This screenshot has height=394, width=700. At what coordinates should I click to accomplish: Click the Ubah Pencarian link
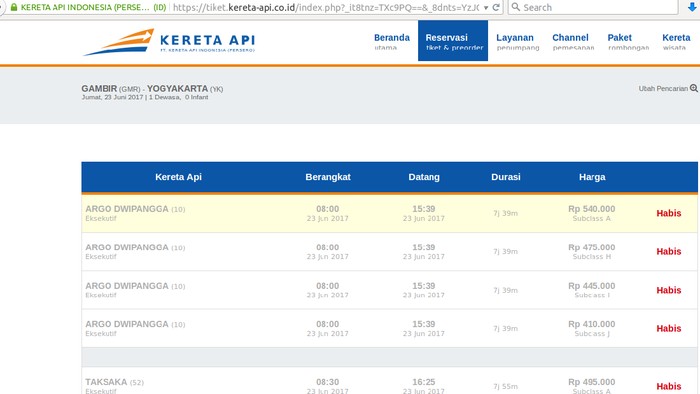point(663,88)
